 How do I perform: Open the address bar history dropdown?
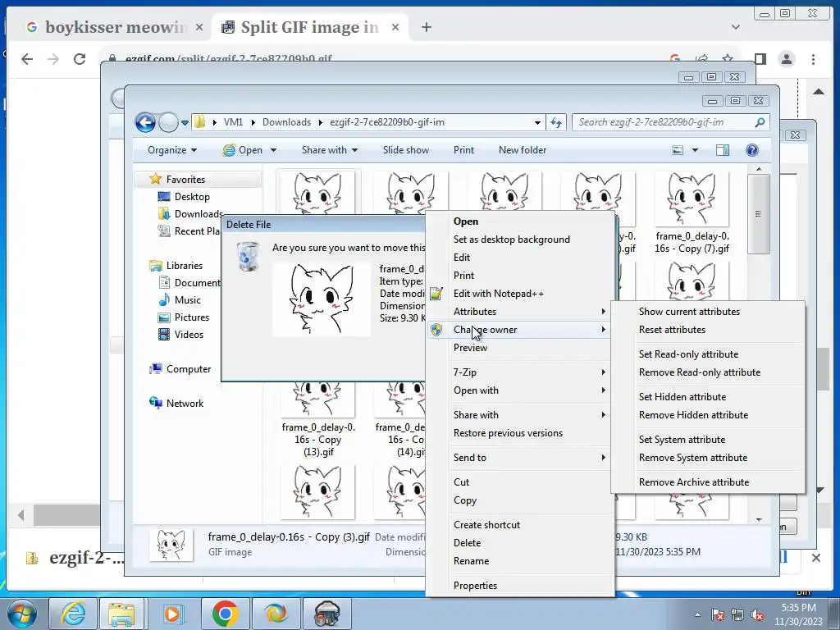[x=537, y=123]
